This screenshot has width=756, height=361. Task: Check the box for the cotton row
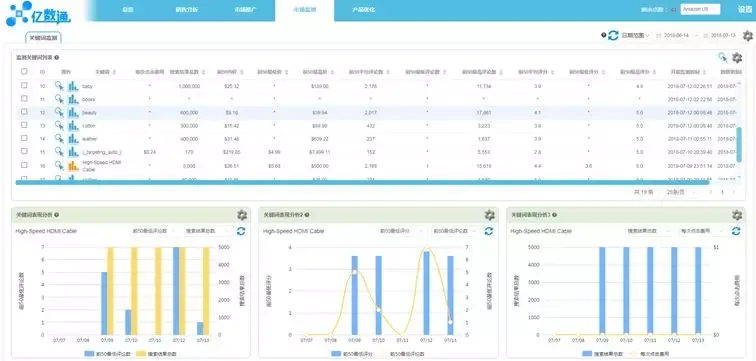(24, 125)
